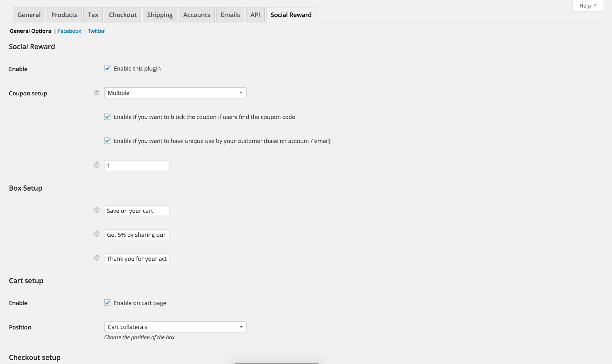Screen dimensions: 612x364
Task: Open the Position "Cart collaterals" dropdown
Action: 175,327
